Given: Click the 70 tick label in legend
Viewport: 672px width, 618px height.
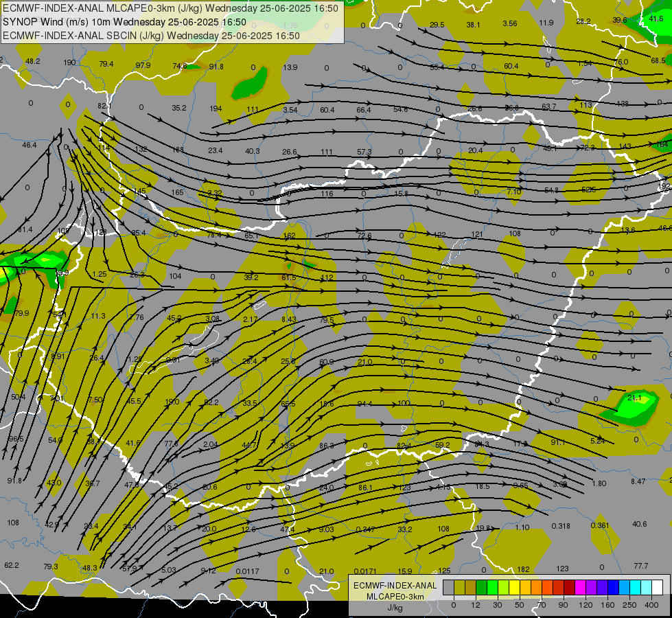Looking at the screenshot, I should tap(542, 605).
